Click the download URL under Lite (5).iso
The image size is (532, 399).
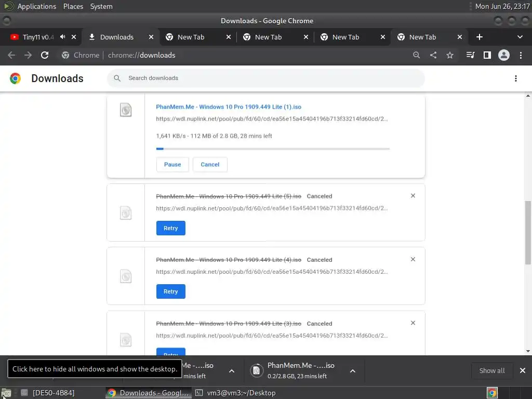point(272,208)
